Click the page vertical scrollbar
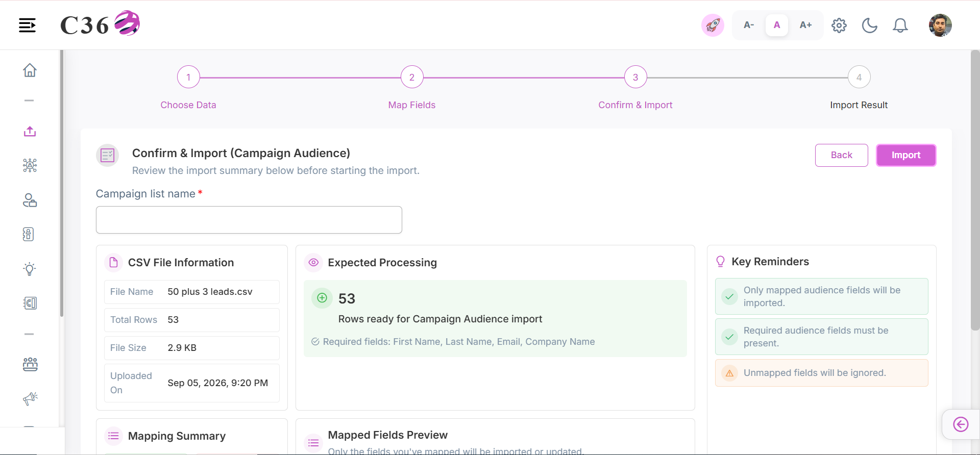The image size is (980, 455). click(x=975, y=190)
